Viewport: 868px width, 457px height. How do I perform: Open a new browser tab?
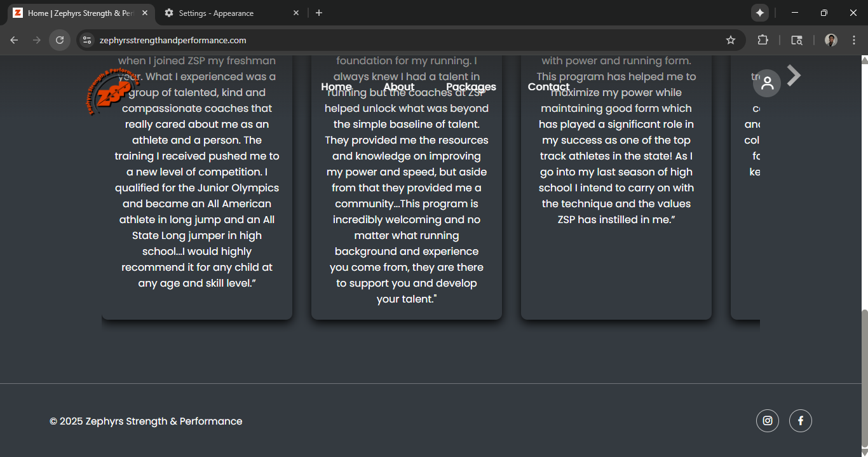click(319, 12)
